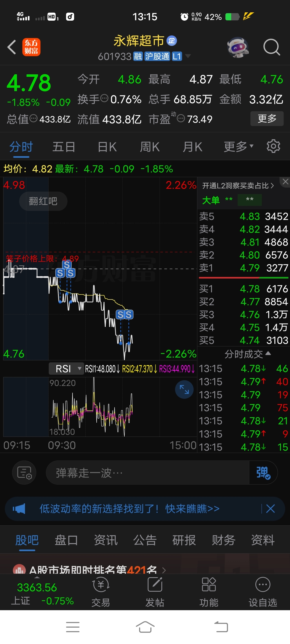Expand the stock code dropdown arrow
This screenshot has width=290, height=644.
coord(188,56)
